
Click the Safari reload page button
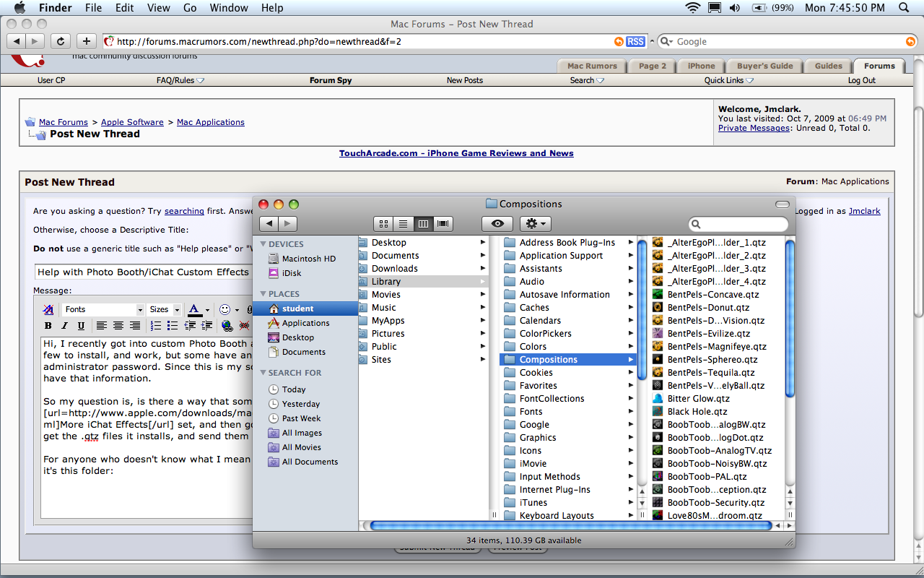click(x=61, y=41)
